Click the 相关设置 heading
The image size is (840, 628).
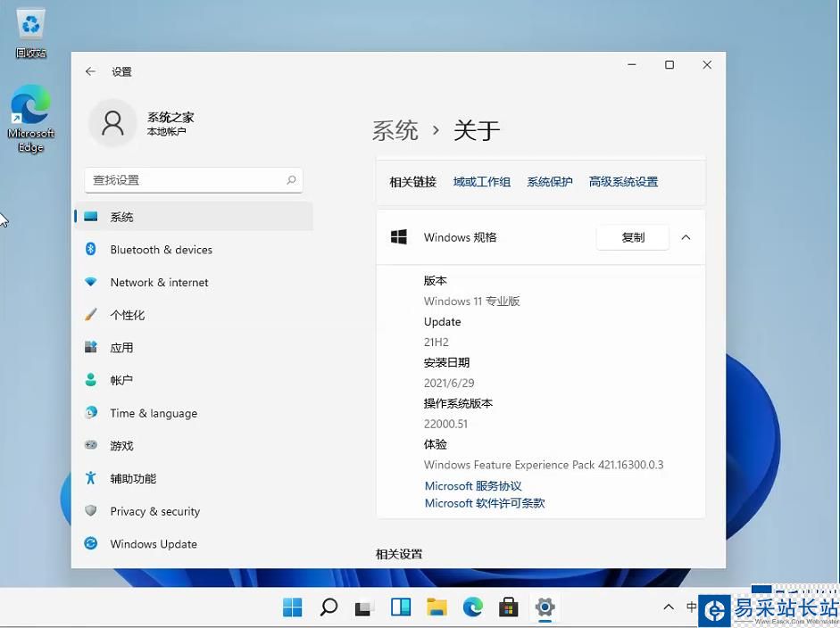[x=399, y=554]
